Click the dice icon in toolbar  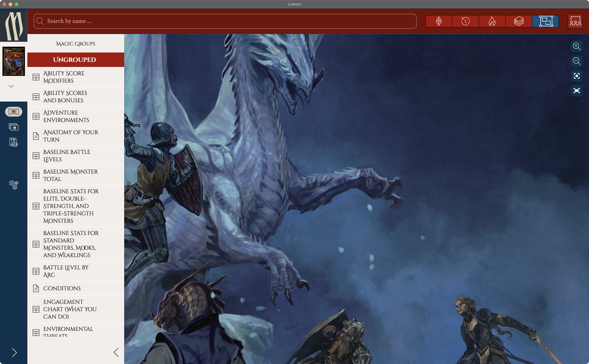[439, 21]
